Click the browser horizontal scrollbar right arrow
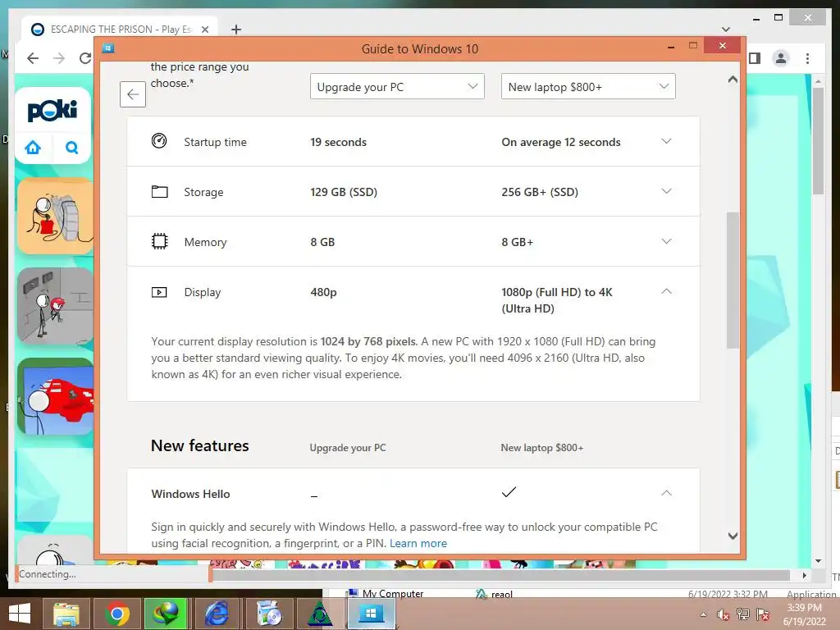This screenshot has height=630, width=840. point(805,575)
